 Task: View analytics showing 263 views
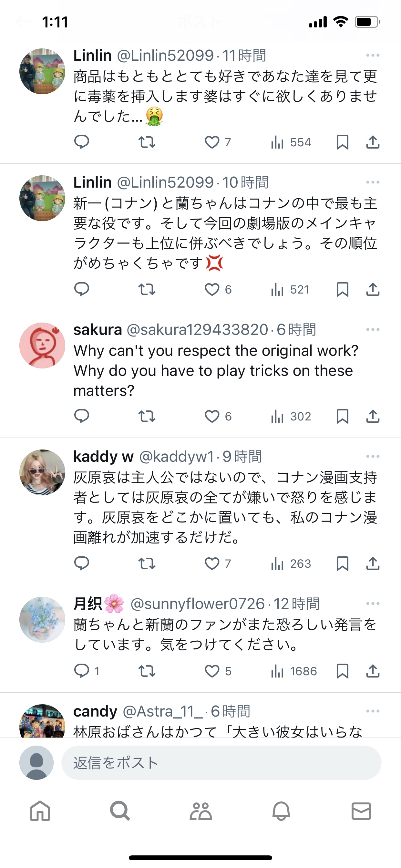coord(291,563)
